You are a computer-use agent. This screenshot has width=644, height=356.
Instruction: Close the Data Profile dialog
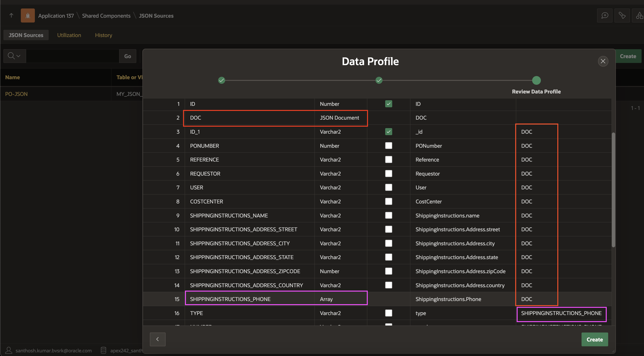(603, 61)
